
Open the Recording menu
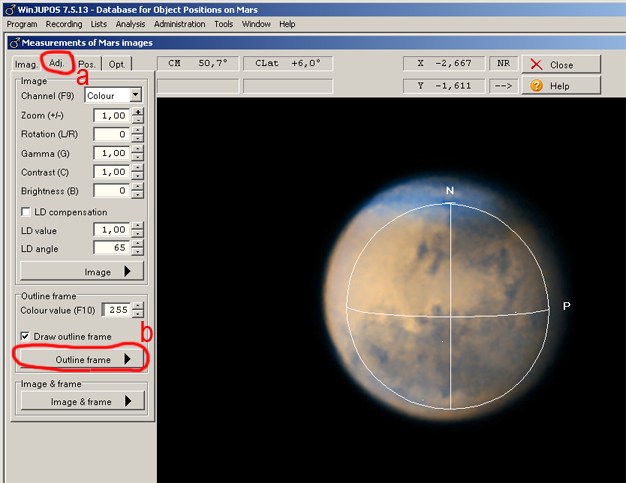[x=64, y=23]
